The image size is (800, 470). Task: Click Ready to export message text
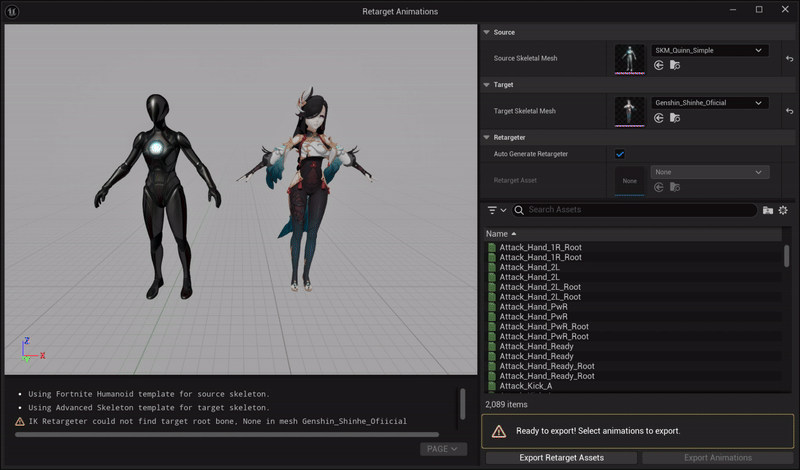(597, 431)
